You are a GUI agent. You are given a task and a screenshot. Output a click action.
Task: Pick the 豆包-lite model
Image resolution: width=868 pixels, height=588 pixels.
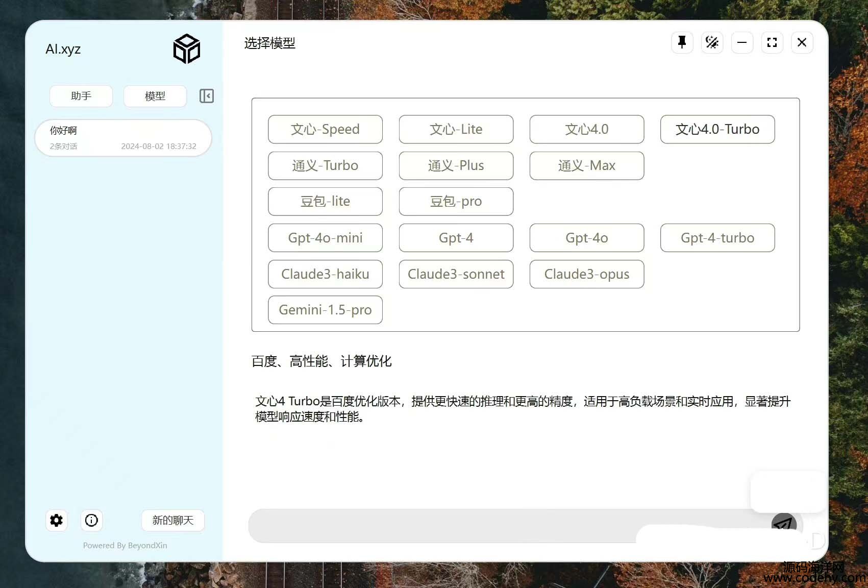click(325, 201)
